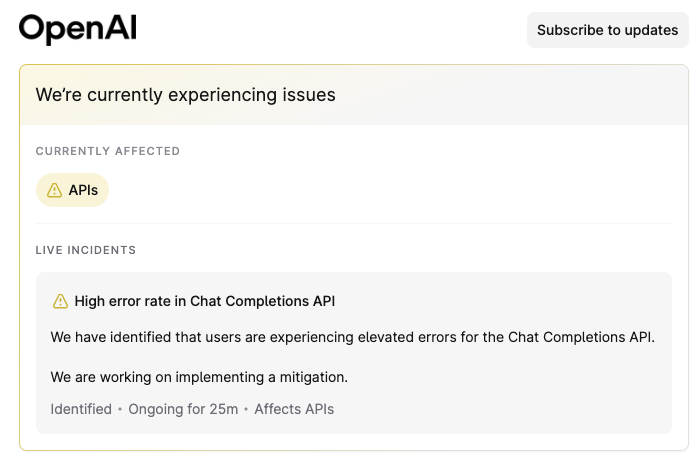This screenshot has width=700, height=456.
Task: Click Affects APIs in the incident footer
Action: point(294,409)
